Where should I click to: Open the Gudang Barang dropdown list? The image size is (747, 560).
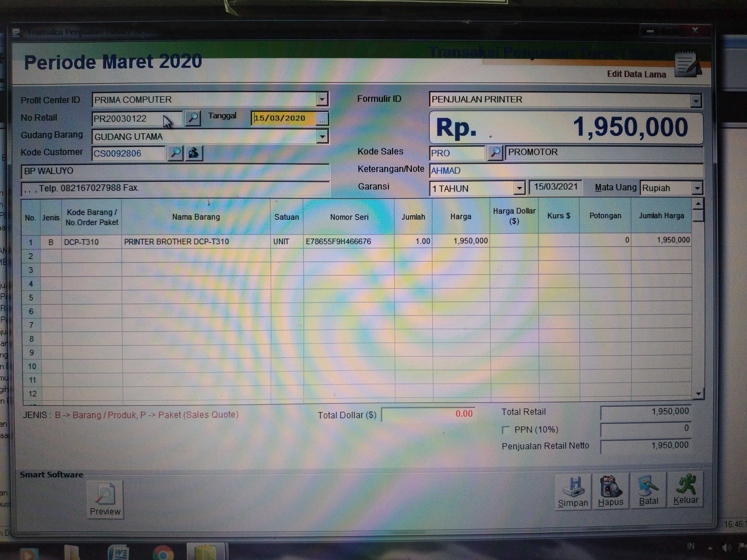pos(323,137)
